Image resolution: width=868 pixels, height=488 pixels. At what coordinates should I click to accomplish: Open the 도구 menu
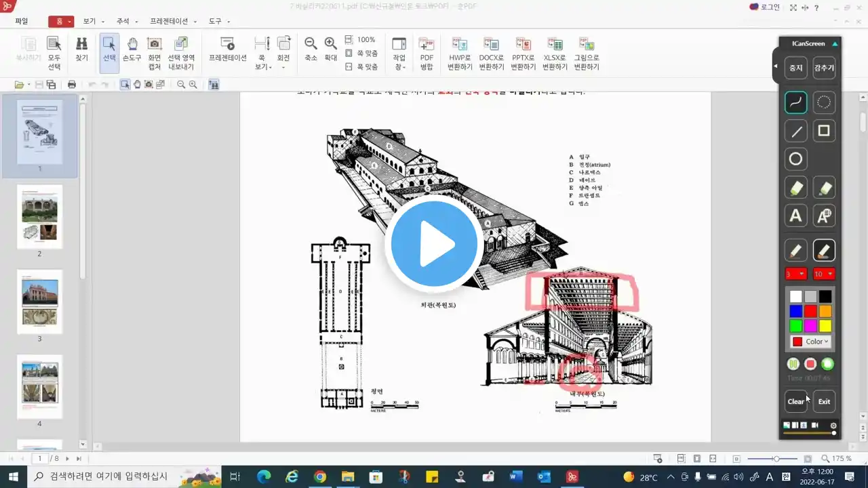tap(218, 21)
